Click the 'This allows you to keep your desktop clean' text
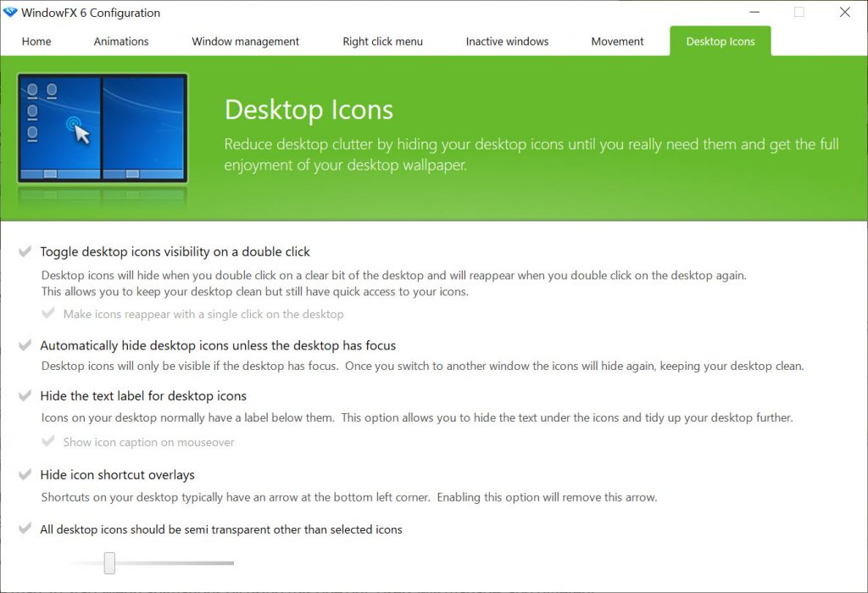The width and height of the screenshot is (868, 593). [x=254, y=292]
